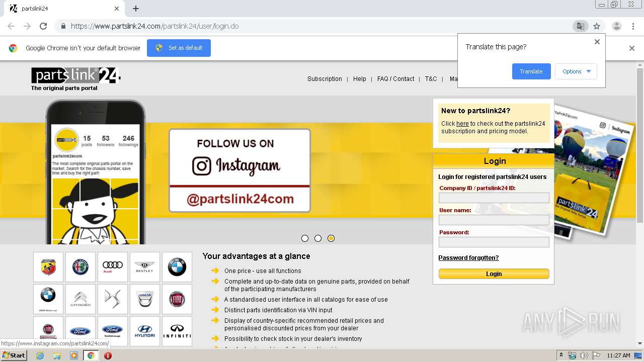Viewport: 644px width, 362px height.
Task: Bookmark this page with star icon
Action: [x=597, y=26]
